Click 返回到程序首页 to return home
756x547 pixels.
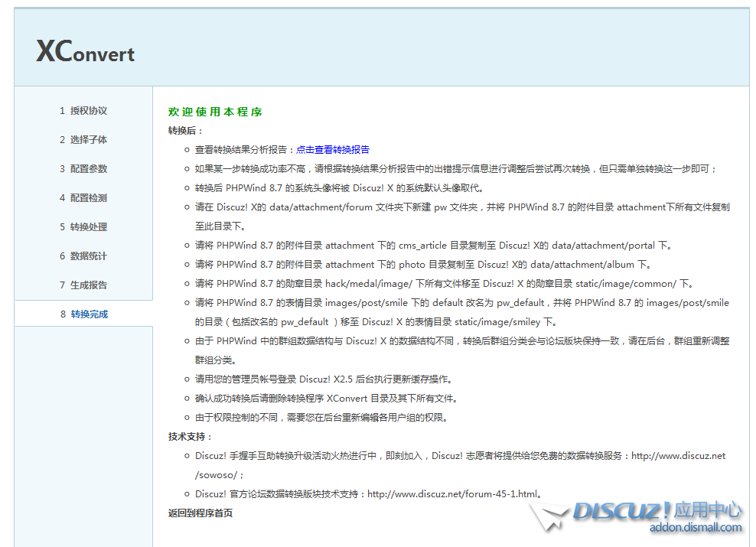200,513
